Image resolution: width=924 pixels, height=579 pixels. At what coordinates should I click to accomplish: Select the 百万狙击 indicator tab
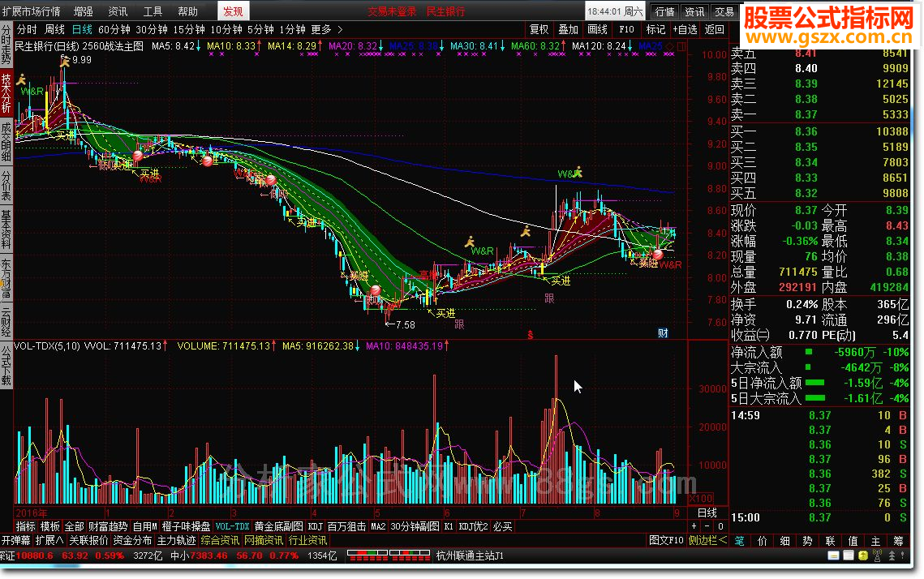[346, 526]
